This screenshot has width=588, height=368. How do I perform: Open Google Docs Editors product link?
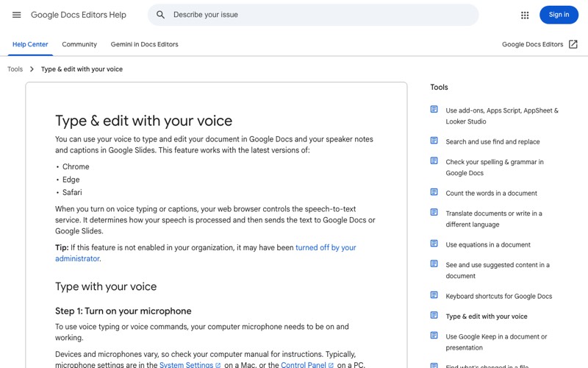(532, 44)
